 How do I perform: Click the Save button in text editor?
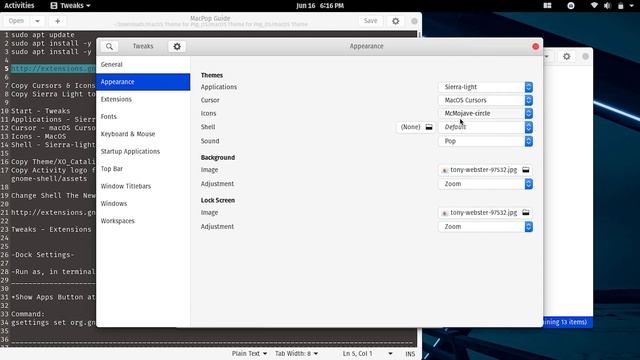(x=370, y=21)
